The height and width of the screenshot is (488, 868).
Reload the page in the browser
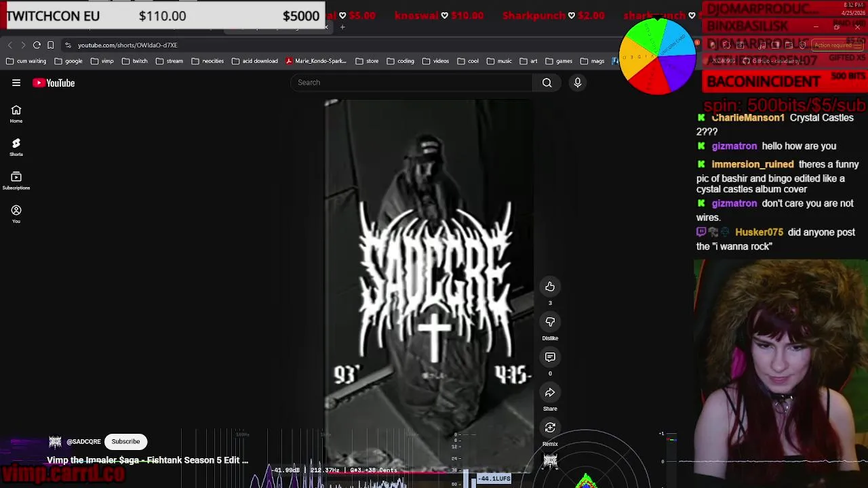pyautogui.click(x=37, y=45)
